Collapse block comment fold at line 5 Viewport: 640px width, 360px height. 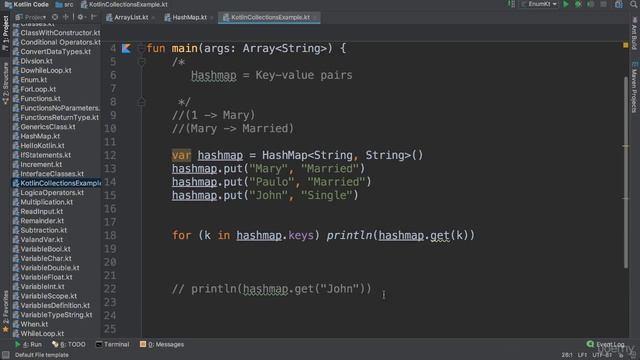(141, 62)
